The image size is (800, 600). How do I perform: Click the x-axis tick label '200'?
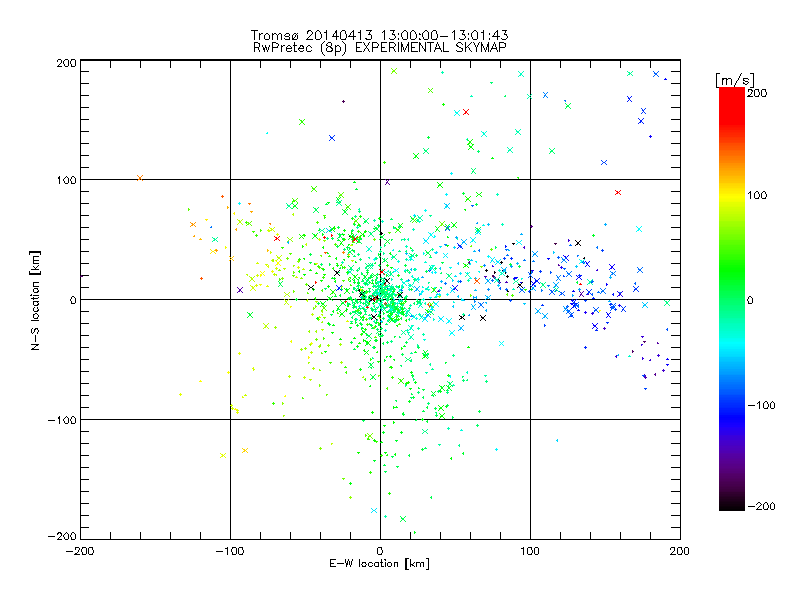(x=680, y=551)
